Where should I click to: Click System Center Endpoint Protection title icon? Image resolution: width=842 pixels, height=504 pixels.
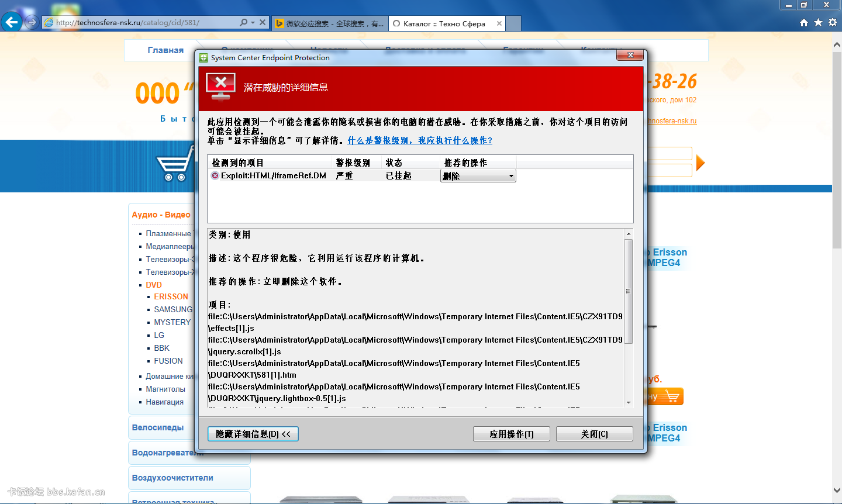pyautogui.click(x=203, y=57)
